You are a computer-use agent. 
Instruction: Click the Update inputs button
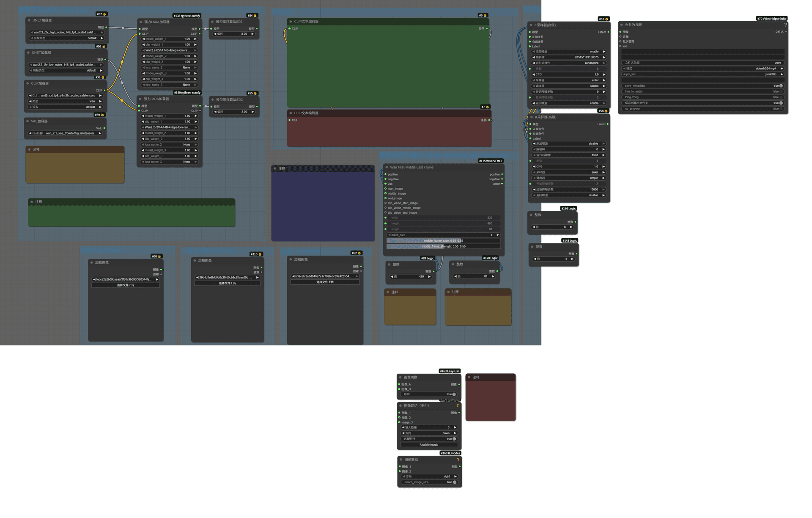tap(429, 445)
